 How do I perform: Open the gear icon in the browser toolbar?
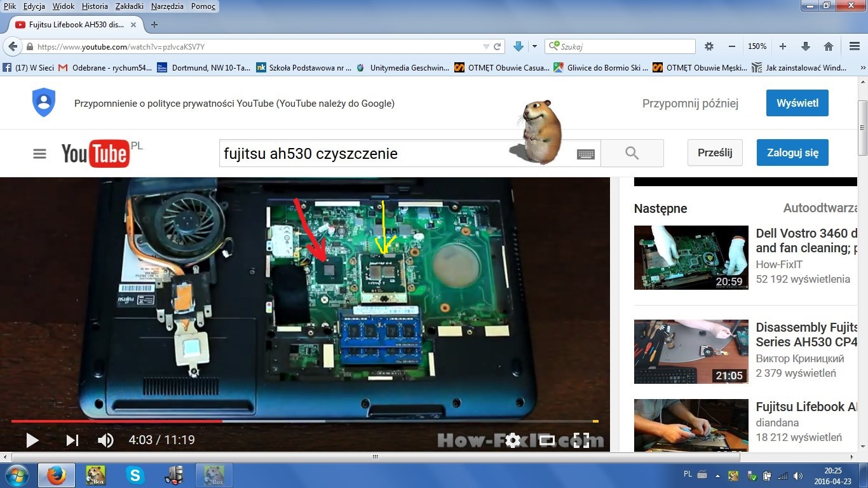pyautogui.click(x=709, y=46)
